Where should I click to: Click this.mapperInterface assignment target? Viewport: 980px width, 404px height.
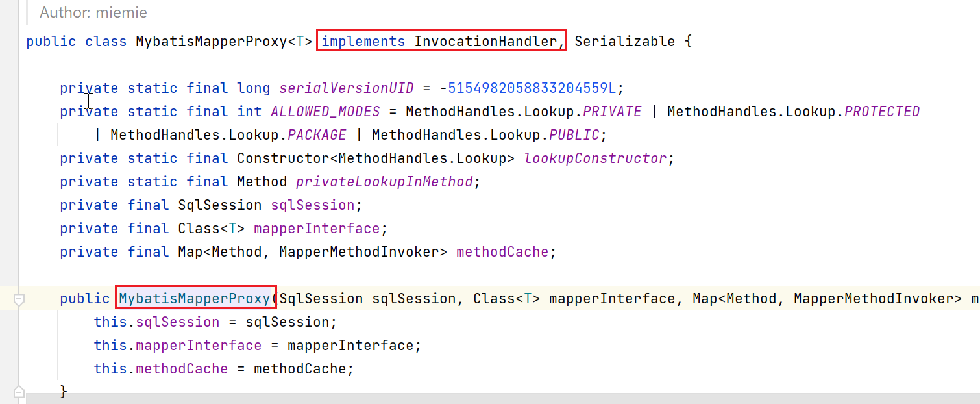(199, 346)
